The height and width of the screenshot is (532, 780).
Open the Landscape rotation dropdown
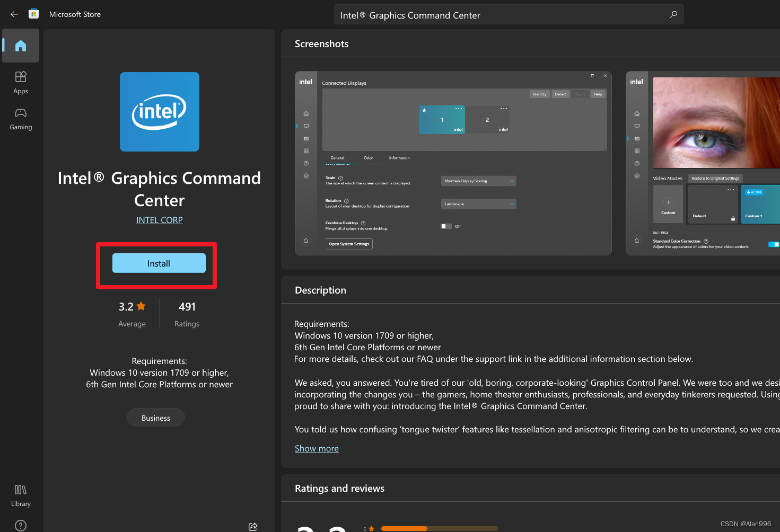click(x=478, y=204)
